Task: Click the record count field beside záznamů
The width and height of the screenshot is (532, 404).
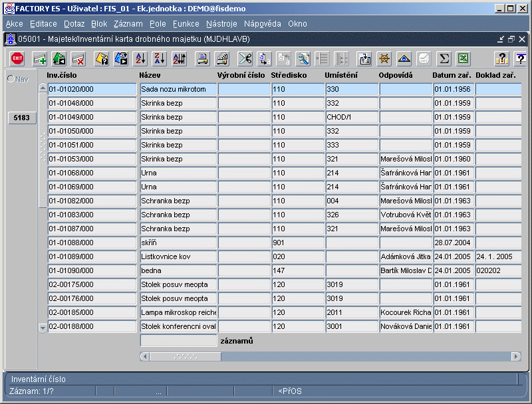Action: pyautogui.click(x=178, y=341)
